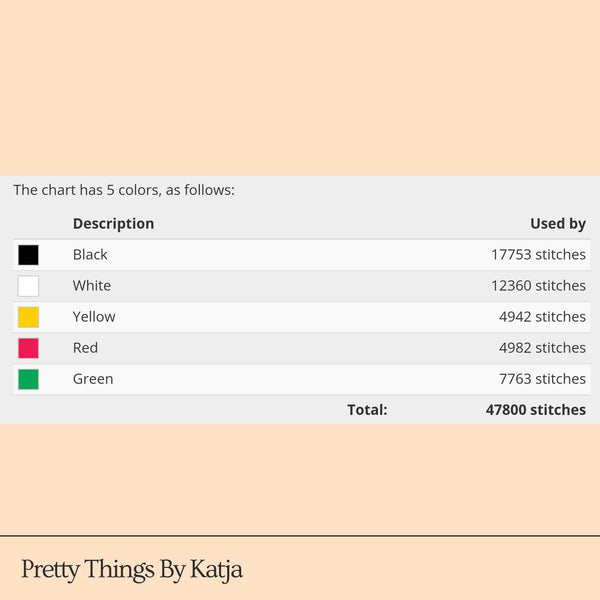
Task: Click the black color swatch
Action: [x=28, y=255]
